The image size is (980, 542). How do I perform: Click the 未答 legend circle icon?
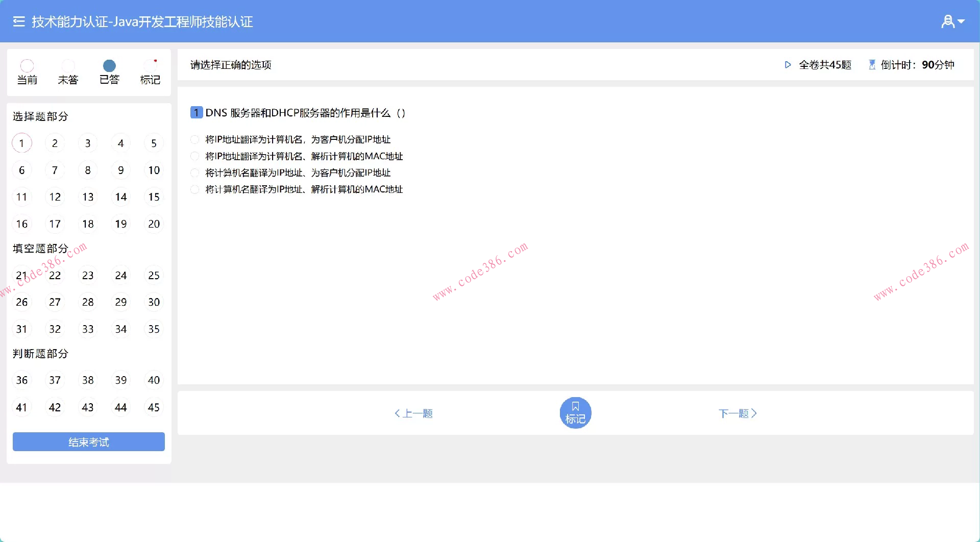pyautogui.click(x=68, y=65)
